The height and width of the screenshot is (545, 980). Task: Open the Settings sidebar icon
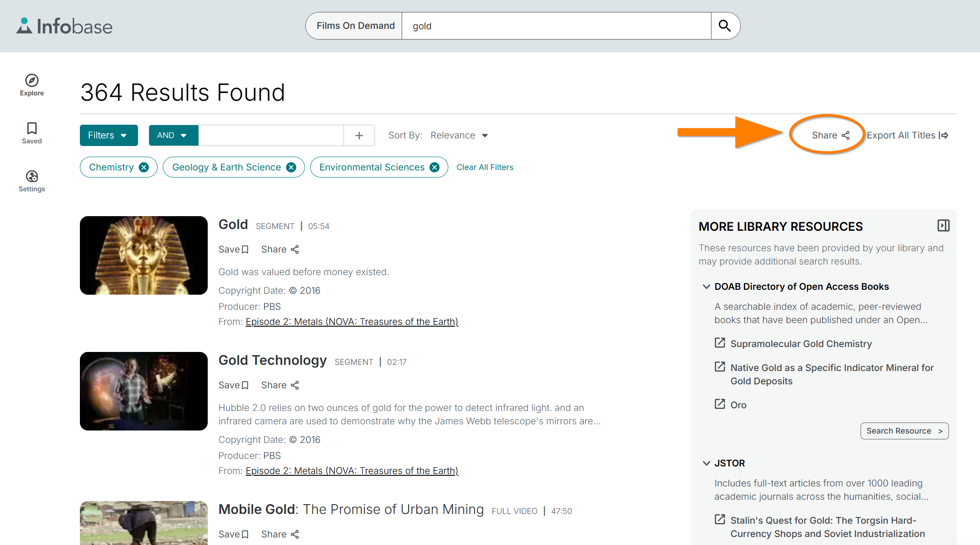pyautogui.click(x=32, y=181)
